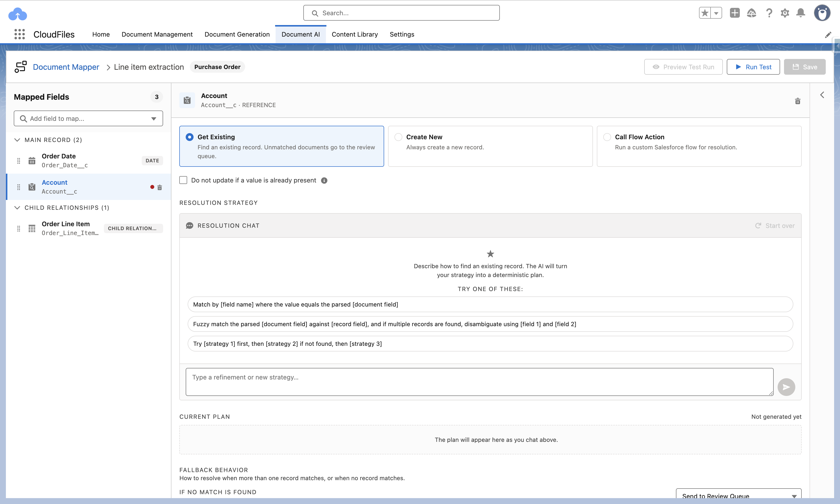Click the Document Mapper header icon
The image size is (840, 504).
[x=21, y=67]
